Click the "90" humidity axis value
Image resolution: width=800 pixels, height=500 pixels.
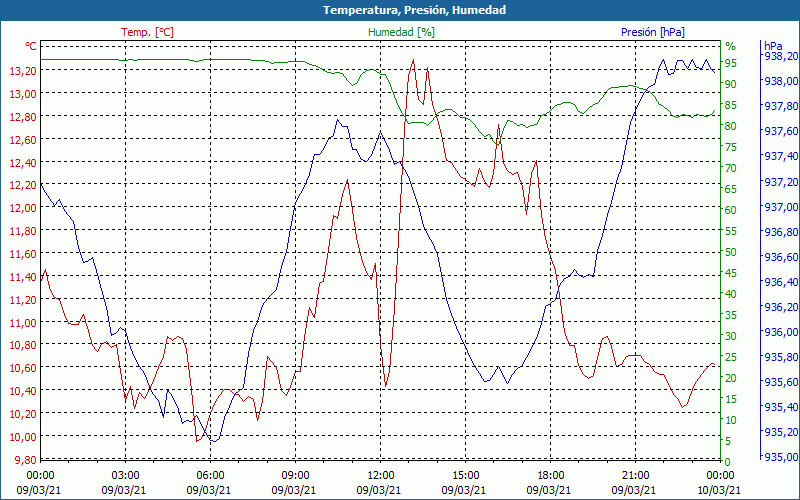[x=731, y=84]
